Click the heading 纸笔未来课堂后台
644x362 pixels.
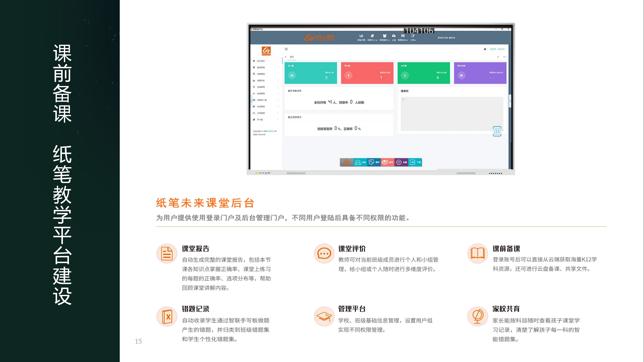tap(205, 203)
